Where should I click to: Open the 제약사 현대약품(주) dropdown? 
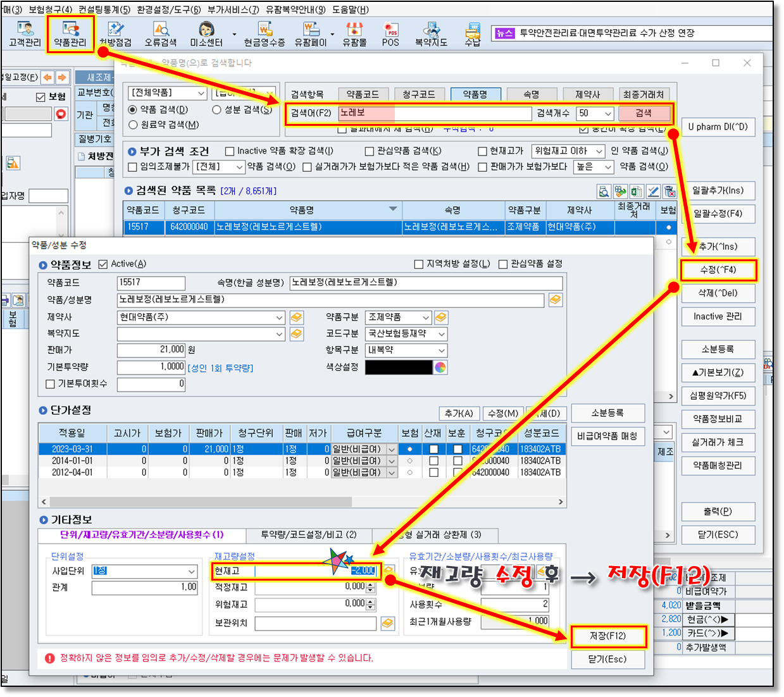click(201, 317)
